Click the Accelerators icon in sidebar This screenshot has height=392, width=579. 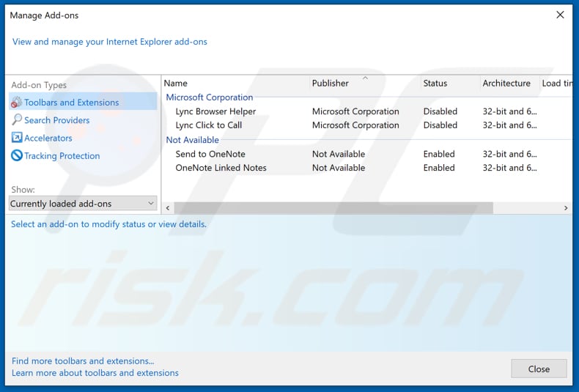[x=16, y=138]
